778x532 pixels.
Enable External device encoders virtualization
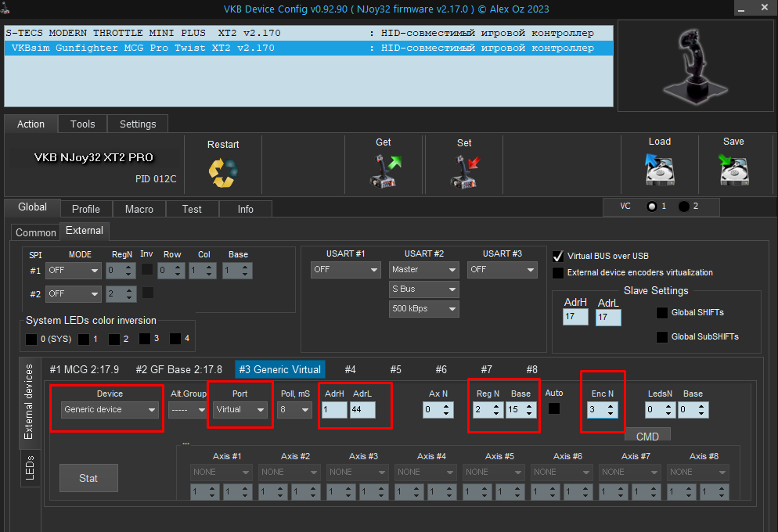coord(558,272)
